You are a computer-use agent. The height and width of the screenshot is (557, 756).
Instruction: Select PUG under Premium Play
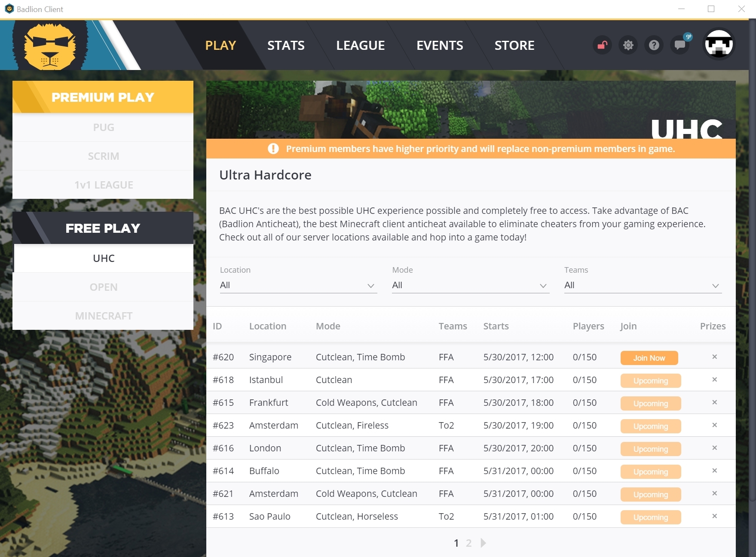click(x=103, y=127)
